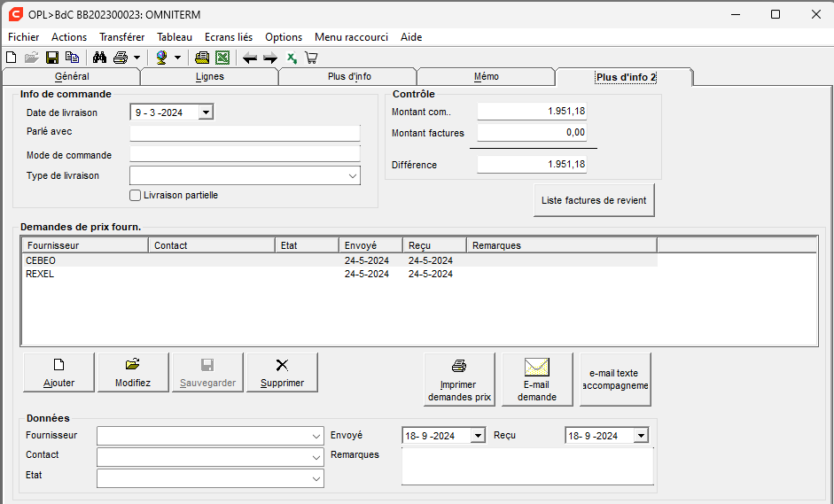Expand the Etat dropdown in Données
Screen dimensions: 834x504
tap(316, 478)
